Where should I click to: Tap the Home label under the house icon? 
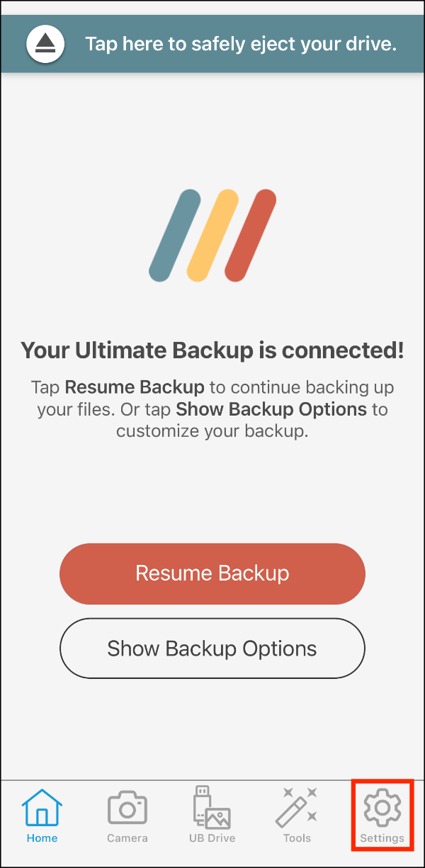tap(42, 838)
